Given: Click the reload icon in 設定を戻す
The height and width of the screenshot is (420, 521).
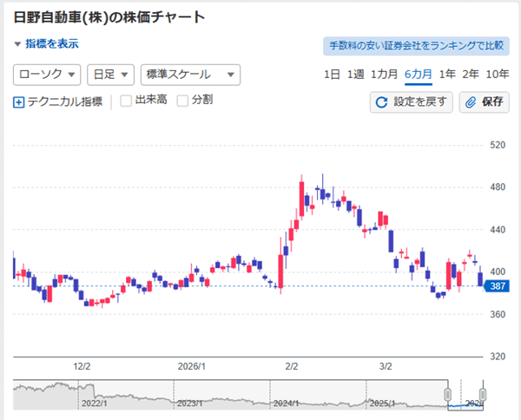Looking at the screenshot, I should click(x=381, y=102).
